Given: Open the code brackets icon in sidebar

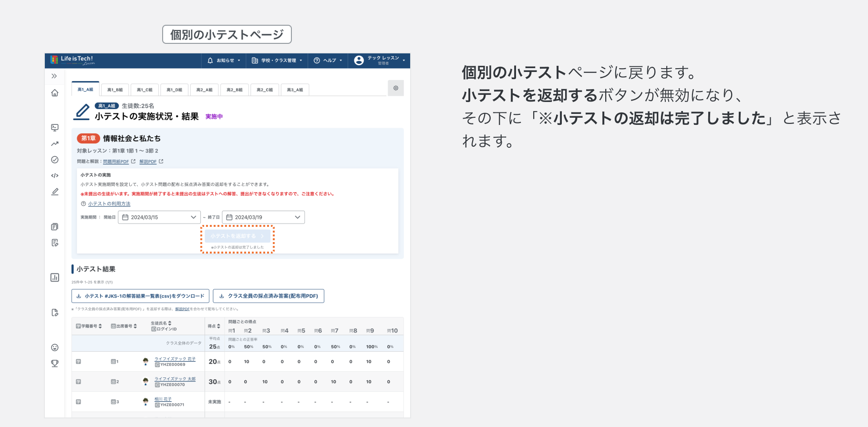Looking at the screenshot, I should pyautogui.click(x=55, y=175).
